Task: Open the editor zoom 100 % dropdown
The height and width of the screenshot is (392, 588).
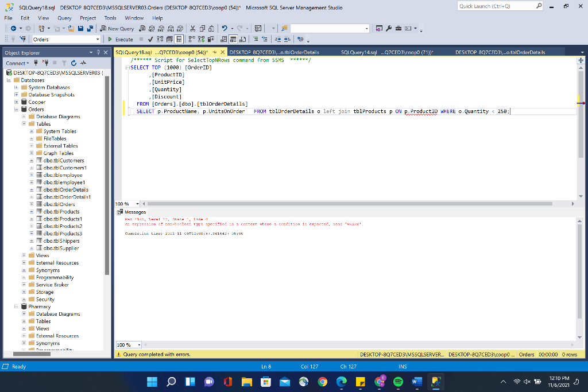Action: tap(137, 204)
